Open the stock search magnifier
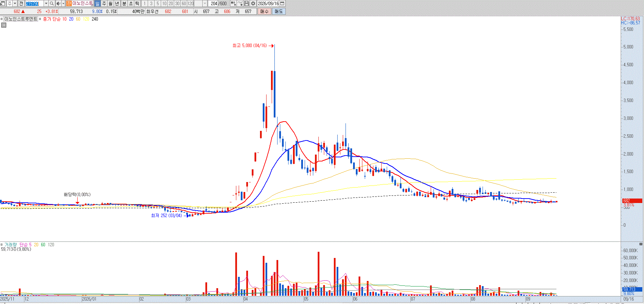This screenshot has width=644, height=304. tap(52, 3)
